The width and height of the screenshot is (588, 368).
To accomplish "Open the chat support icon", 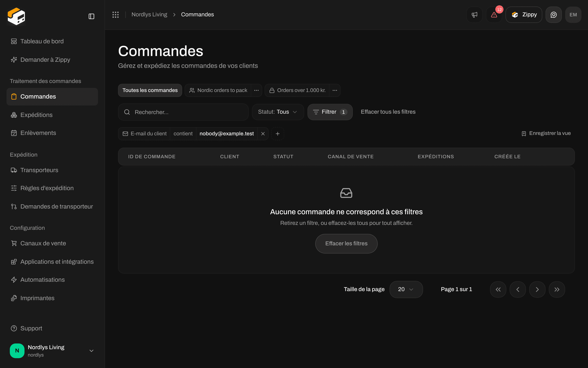I will 553,15.
